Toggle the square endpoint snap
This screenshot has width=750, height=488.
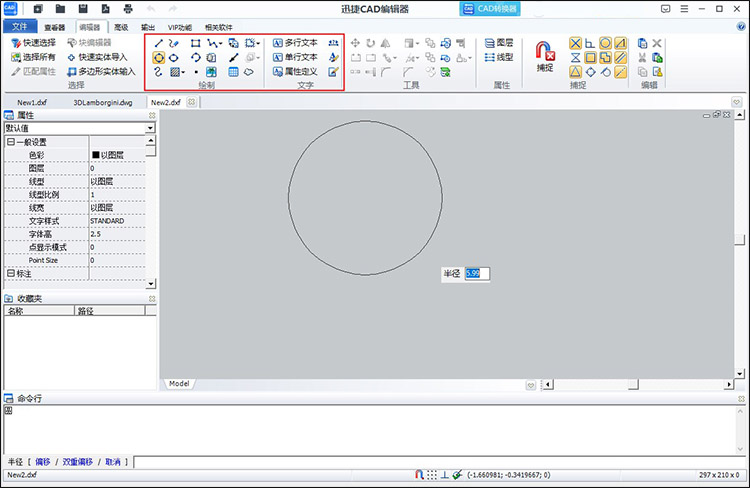click(x=590, y=58)
